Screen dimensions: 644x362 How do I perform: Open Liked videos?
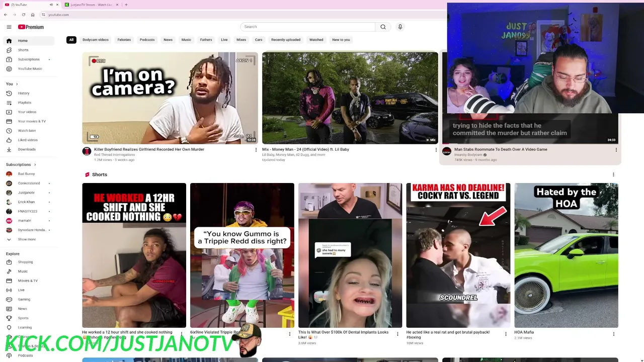pyautogui.click(x=30, y=140)
